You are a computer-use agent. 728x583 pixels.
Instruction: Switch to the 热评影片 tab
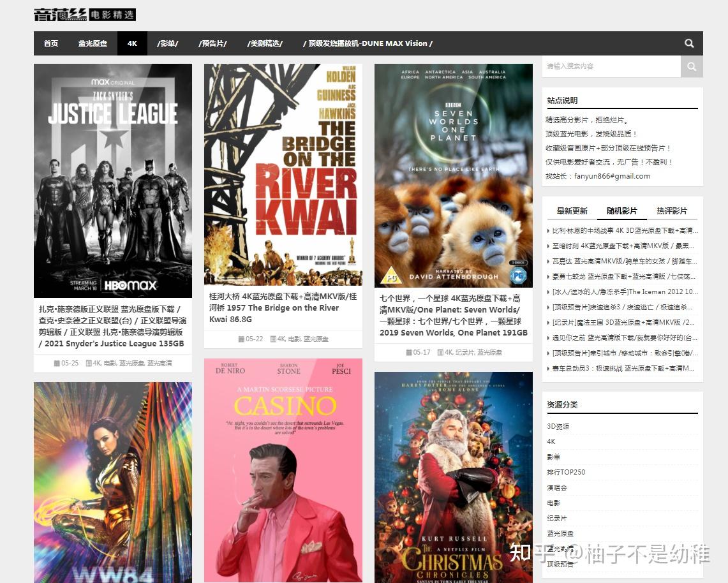[671, 210]
